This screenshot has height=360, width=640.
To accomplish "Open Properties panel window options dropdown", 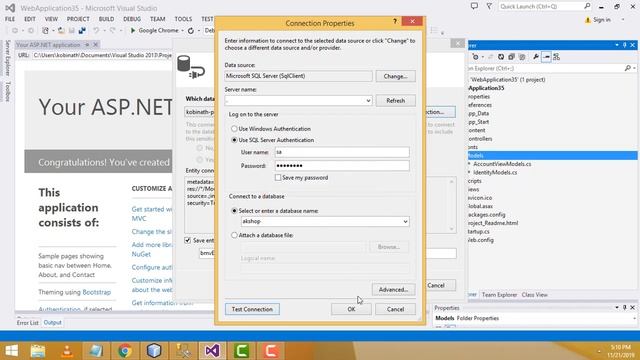I will click(x=617, y=307).
